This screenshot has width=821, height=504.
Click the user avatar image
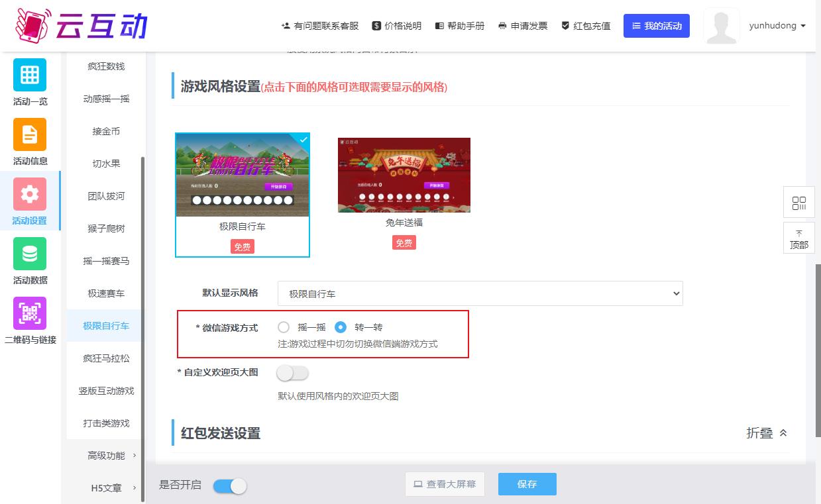[722, 26]
